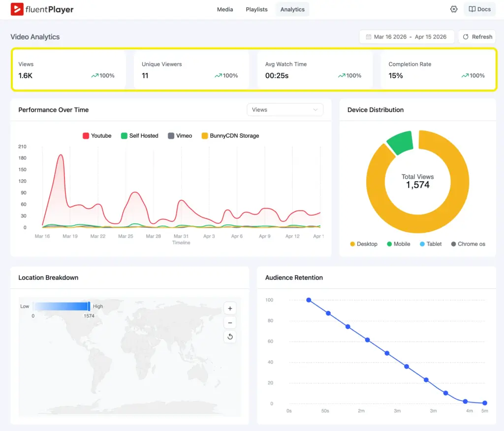Viewport: 504px width, 431px height.
Task: Click the Total Views donut chart center
Action: pyautogui.click(x=417, y=182)
